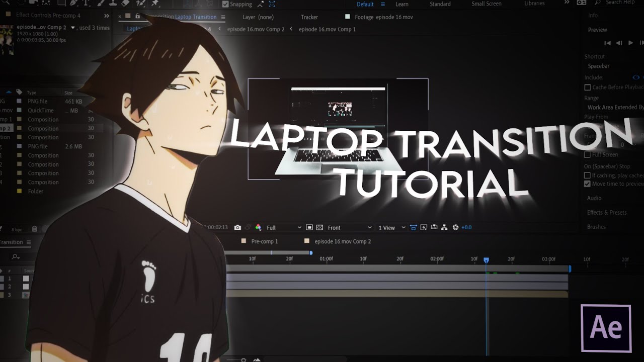Image resolution: width=644 pixels, height=362 pixels.
Task: Open the Info panel
Action: [x=593, y=16]
